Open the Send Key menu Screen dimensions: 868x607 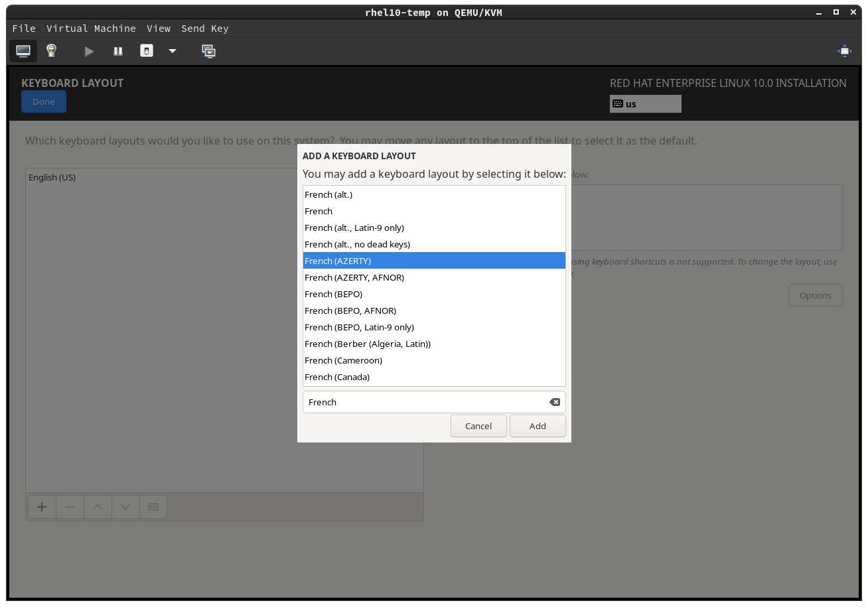[204, 29]
